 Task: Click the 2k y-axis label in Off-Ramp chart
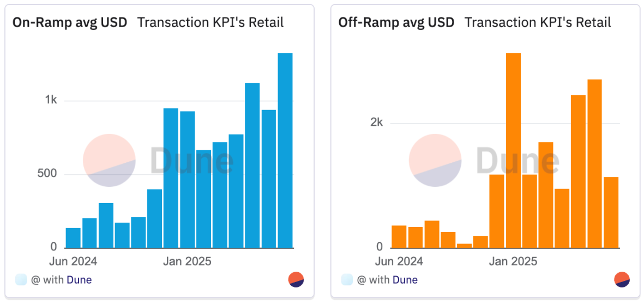point(376,123)
